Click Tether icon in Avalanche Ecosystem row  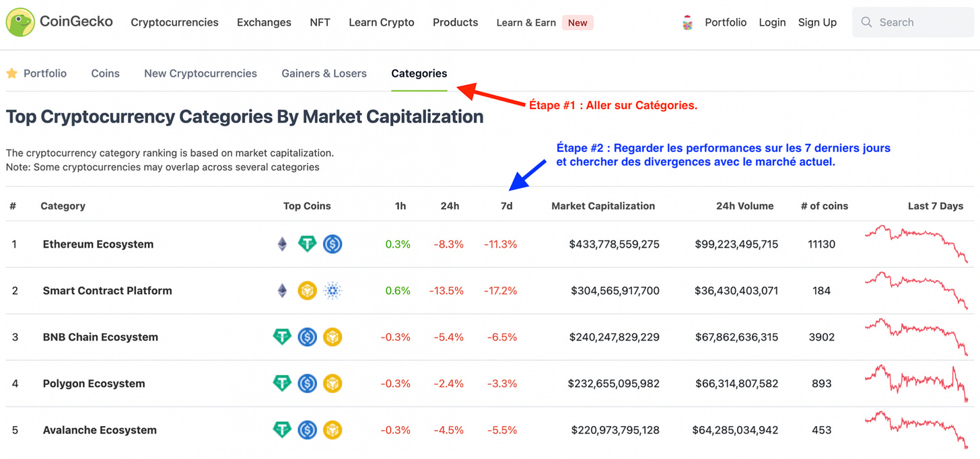click(282, 429)
